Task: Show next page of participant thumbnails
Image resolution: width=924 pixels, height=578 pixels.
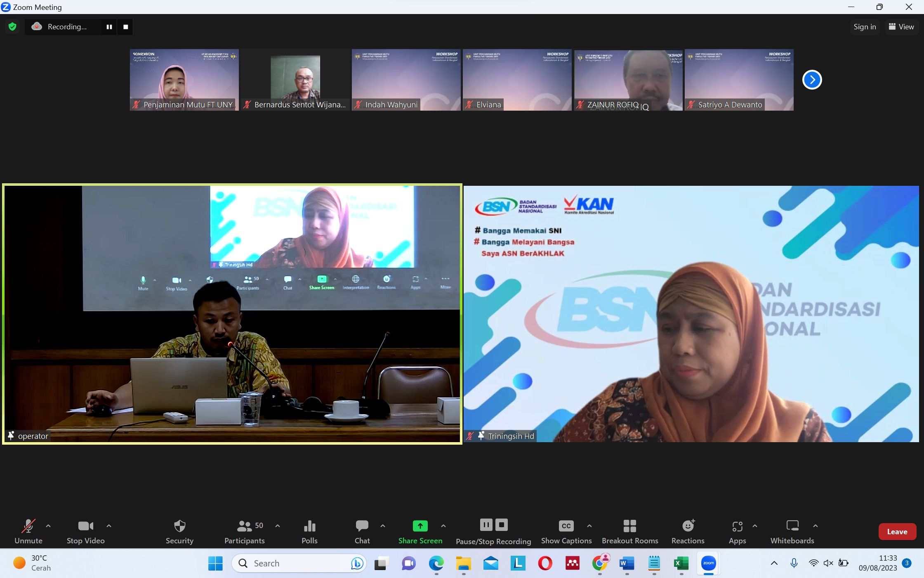Action: (x=812, y=80)
